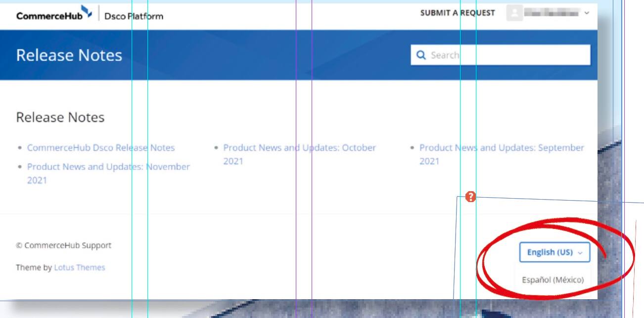This screenshot has height=318, width=644.
Task: Click the search magnifier icon
Action: click(x=421, y=55)
